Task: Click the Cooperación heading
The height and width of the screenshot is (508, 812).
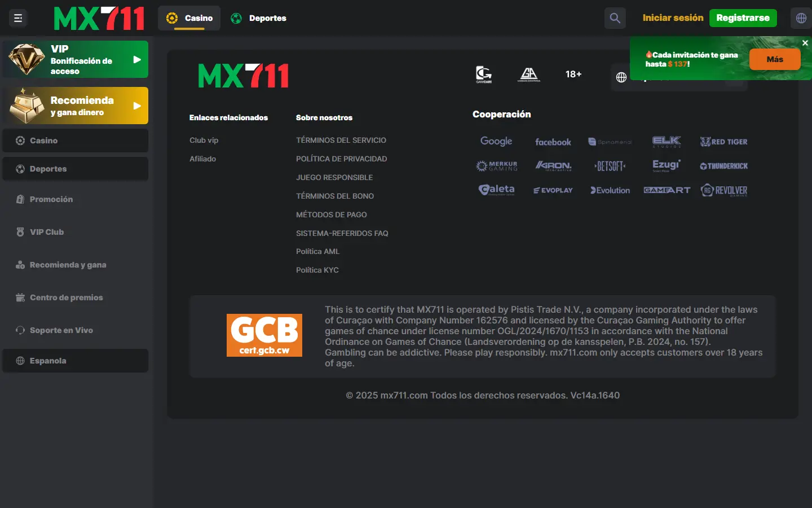Action: [x=501, y=114]
